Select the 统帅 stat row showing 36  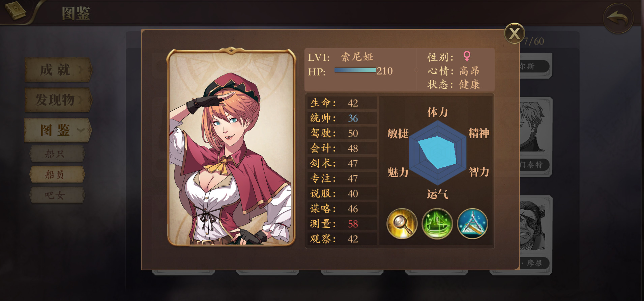point(342,118)
